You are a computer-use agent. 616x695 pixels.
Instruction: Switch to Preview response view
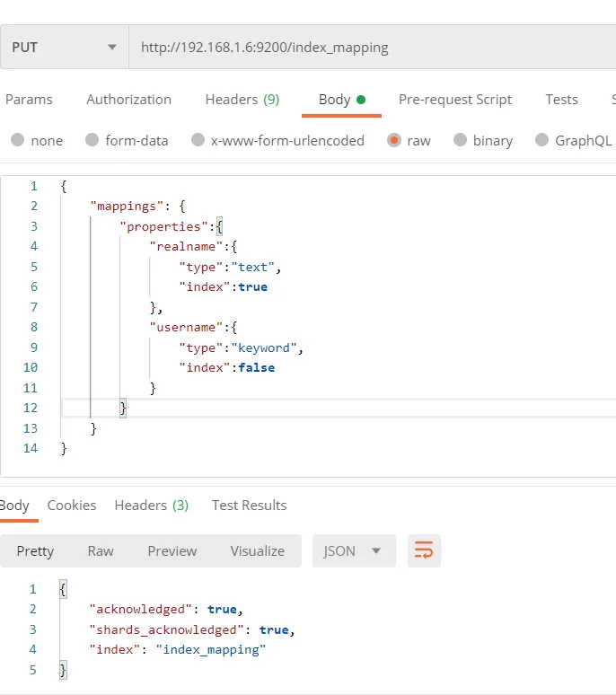[x=172, y=550]
